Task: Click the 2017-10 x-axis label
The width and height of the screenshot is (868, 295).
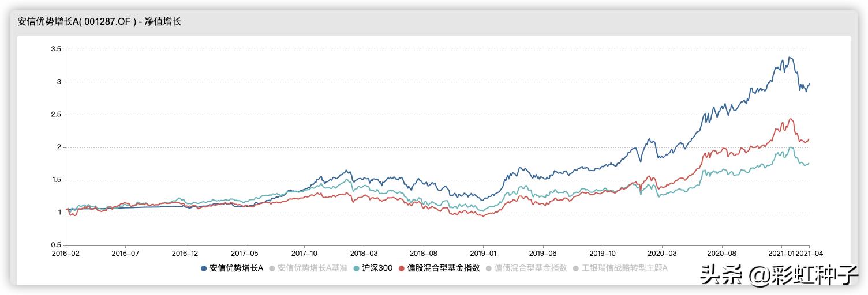Action: (x=305, y=253)
